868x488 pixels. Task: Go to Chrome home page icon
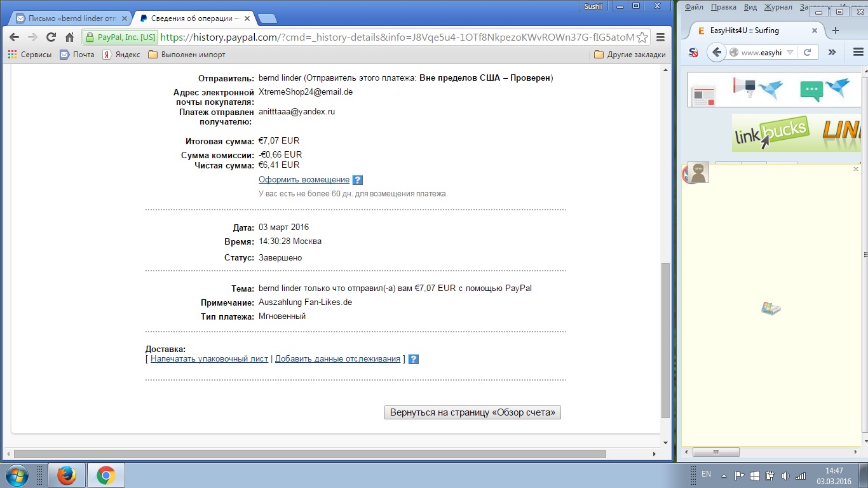[x=70, y=37]
